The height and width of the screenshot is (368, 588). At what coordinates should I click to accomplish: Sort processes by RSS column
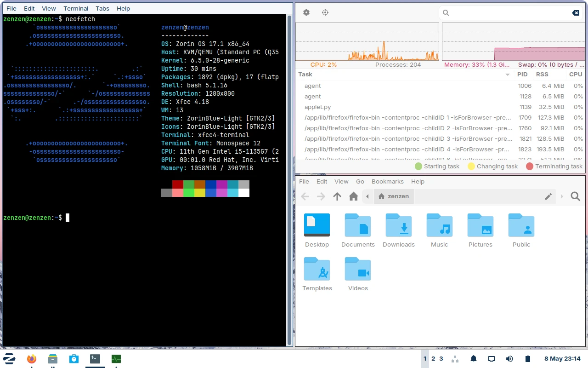click(x=548, y=75)
